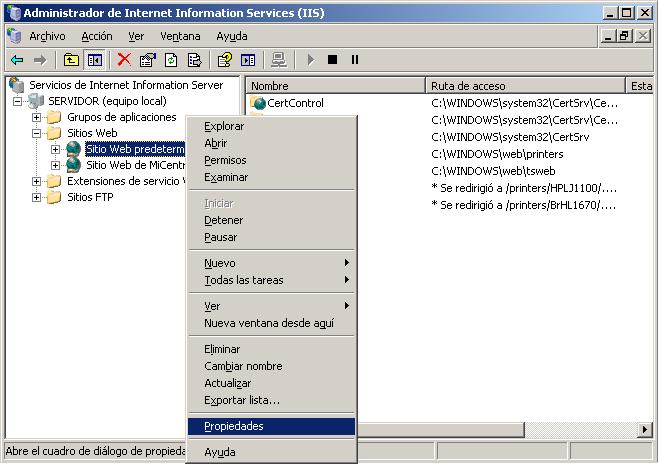Image resolution: width=658 pixels, height=464 pixels.
Task: Click the red Delete X toolbar icon
Action: tap(124, 60)
